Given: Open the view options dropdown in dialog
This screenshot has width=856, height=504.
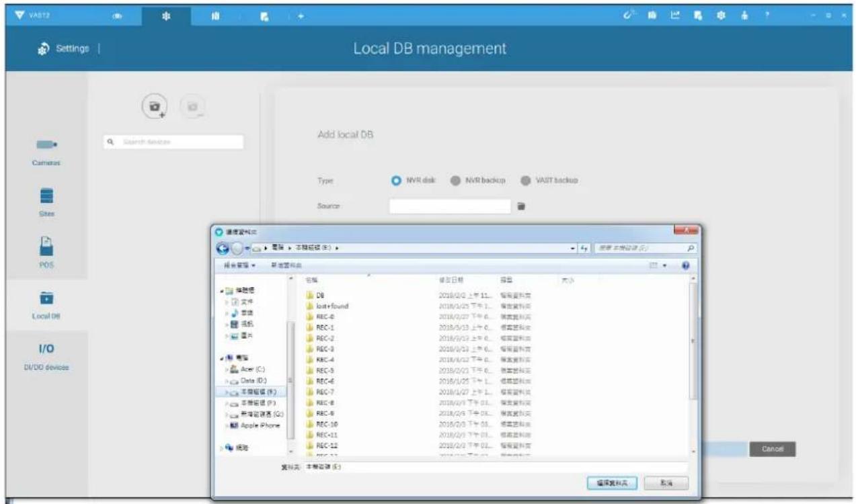Looking at the screenshot, I should pyautogui.click(x=665, y=267).
